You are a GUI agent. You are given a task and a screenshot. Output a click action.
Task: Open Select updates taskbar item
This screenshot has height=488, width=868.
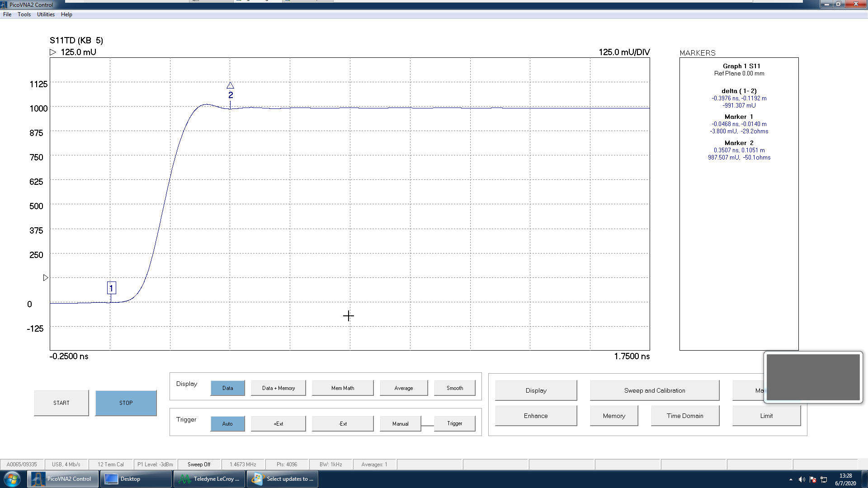pos(283,479)
